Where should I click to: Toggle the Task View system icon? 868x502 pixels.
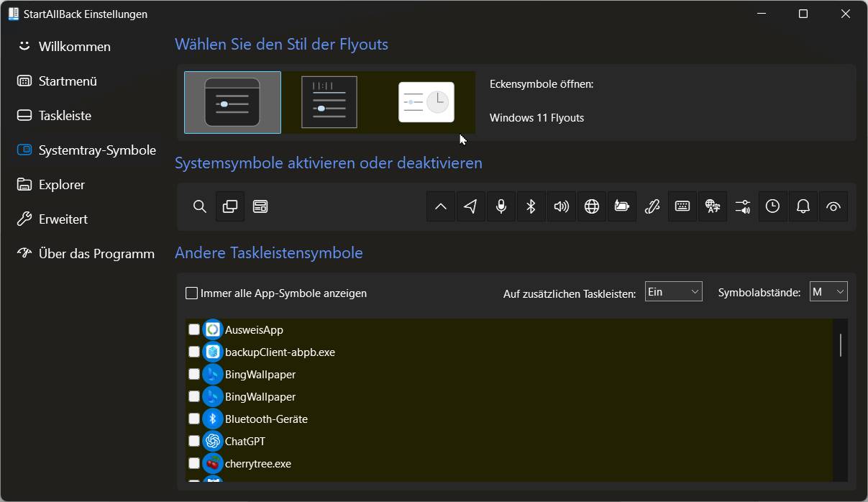click(x=230, y=206)
